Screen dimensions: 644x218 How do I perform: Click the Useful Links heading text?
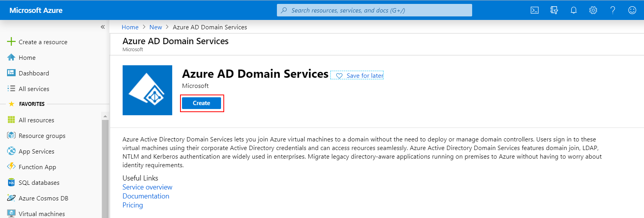[140, 178]
